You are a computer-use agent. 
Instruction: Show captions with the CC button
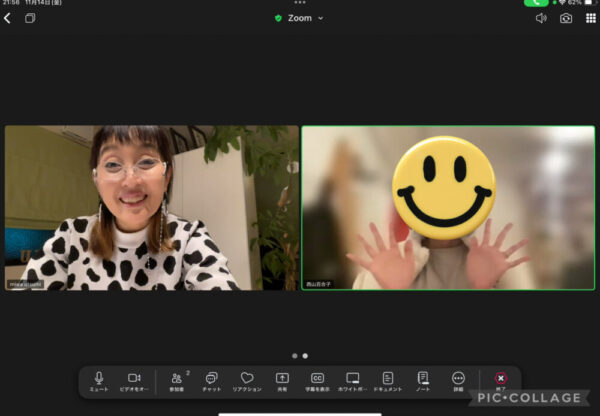tap(317, 379)
